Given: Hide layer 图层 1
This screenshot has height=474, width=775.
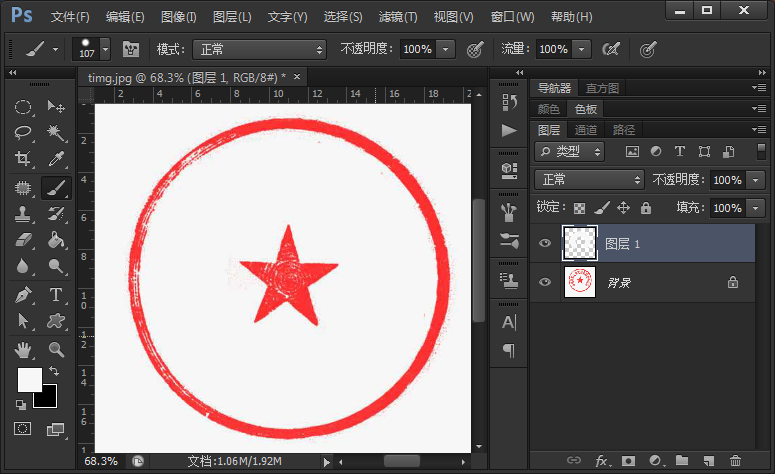Looking at the screenshot, I should pos(545,243).
